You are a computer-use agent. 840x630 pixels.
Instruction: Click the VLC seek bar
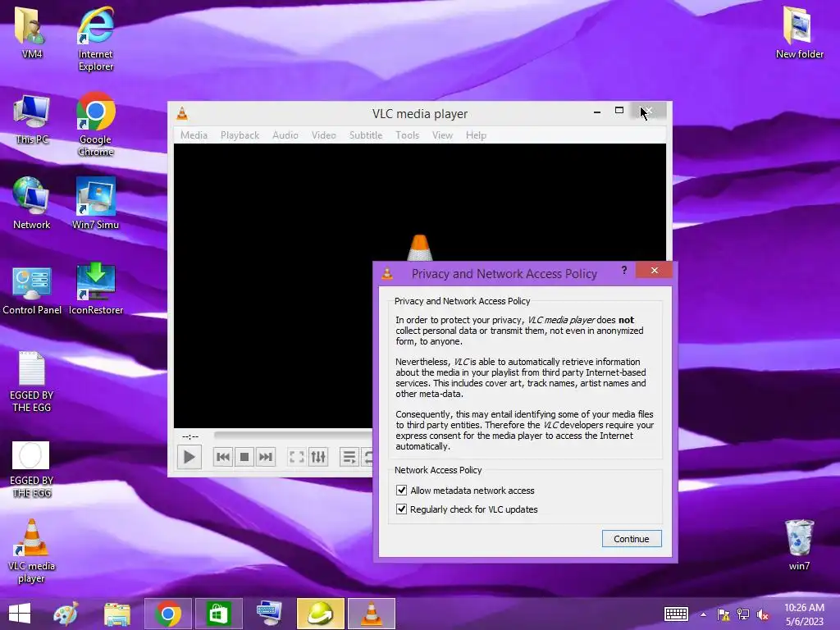tap(293, 435)
